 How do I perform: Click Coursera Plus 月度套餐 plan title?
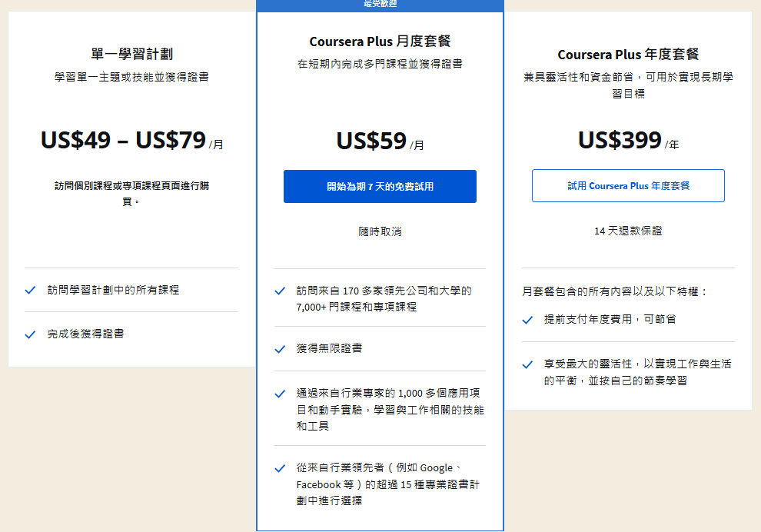[x=380, y=42]
